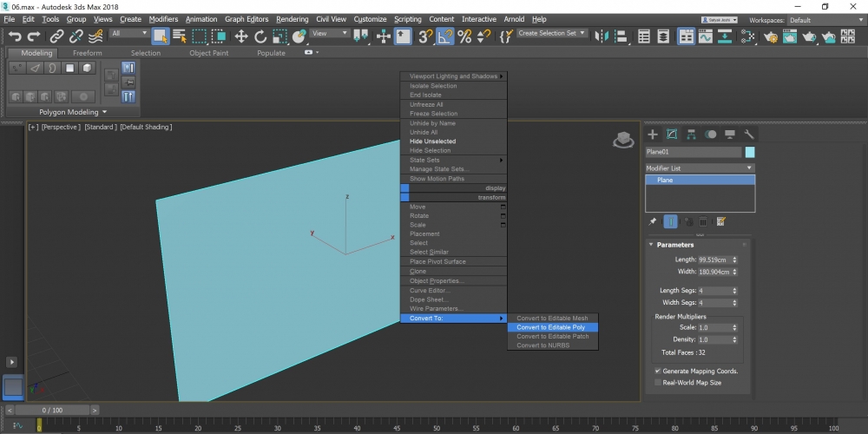
Task: Open the Rendering menu
Action: tap(291, 19)
